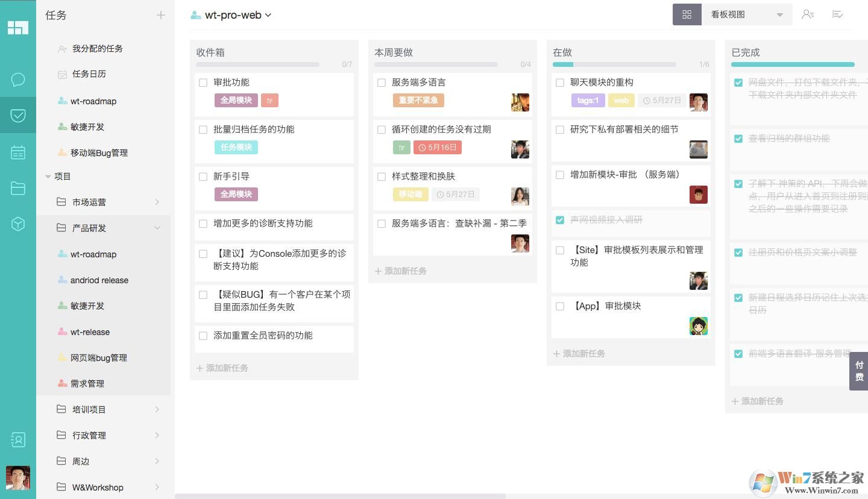Open the member filter icon at top right
Image resolution: width=868 pixels, height=499 pixels.
pos(808,14)
